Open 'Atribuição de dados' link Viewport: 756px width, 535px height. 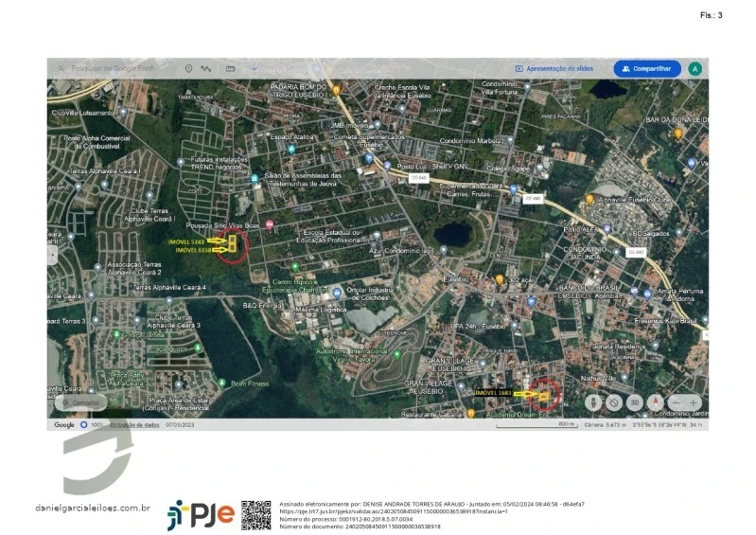[x=134, y=425]
